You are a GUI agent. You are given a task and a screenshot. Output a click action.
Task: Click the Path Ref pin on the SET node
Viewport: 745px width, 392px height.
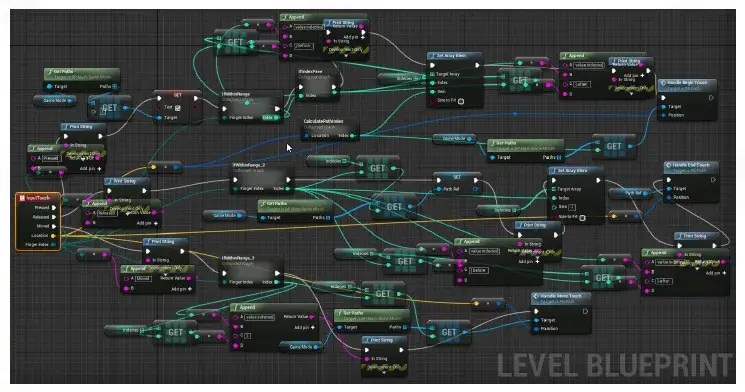coord(439,189)
